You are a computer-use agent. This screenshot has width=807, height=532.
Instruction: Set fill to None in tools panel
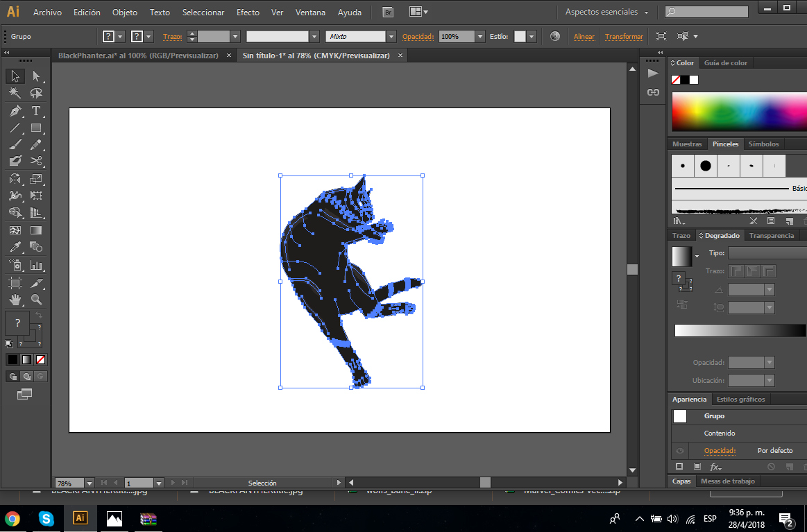[40, 359]
